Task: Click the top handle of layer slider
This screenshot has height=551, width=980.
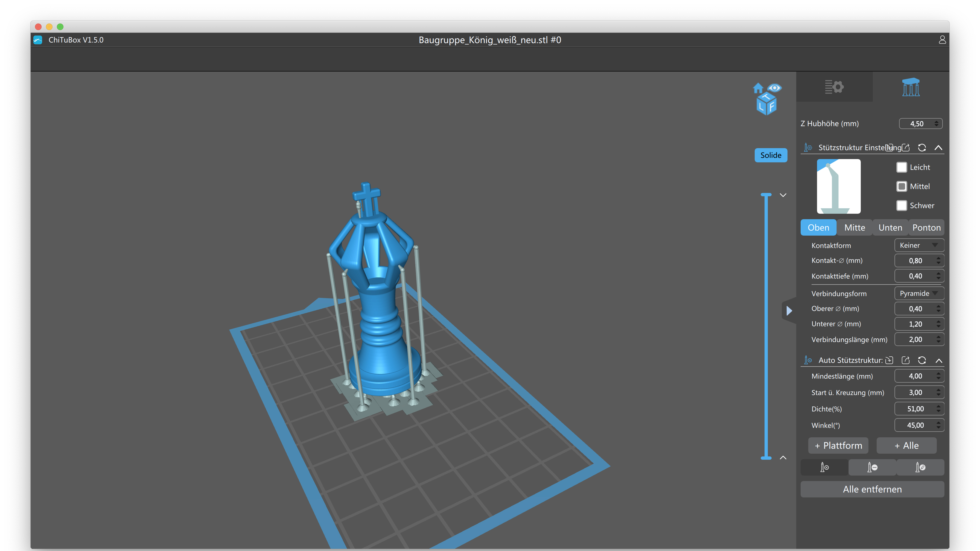Action: pos(766,195)
